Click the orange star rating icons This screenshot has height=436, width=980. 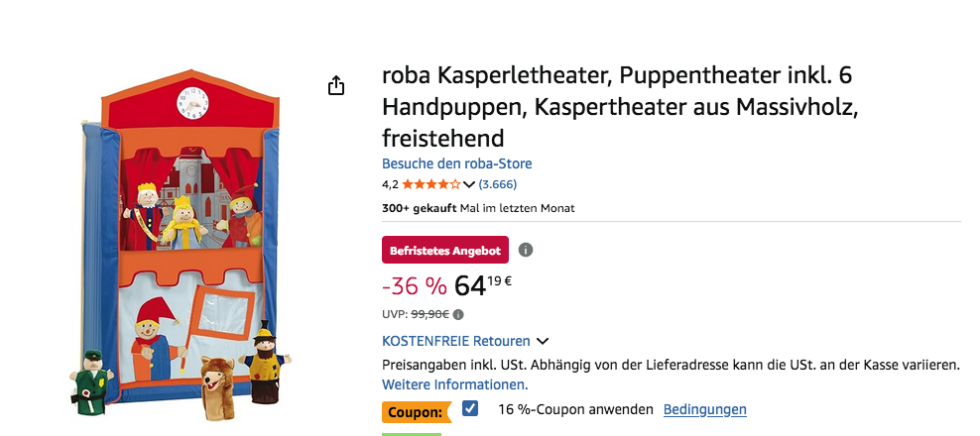tap(430, 184)
